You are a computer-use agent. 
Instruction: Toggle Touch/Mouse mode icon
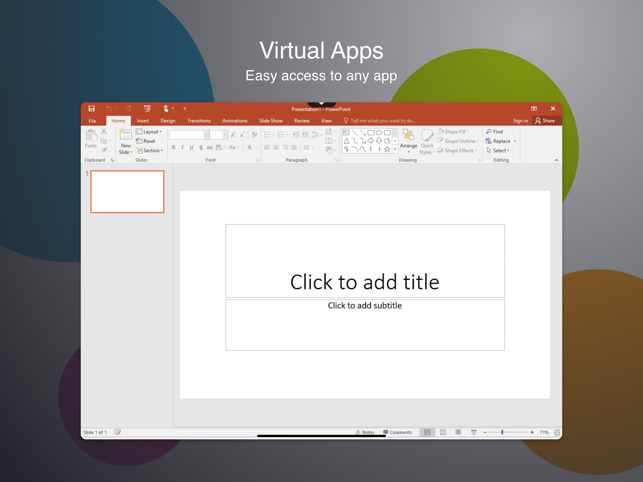click(x=166, y=108)
